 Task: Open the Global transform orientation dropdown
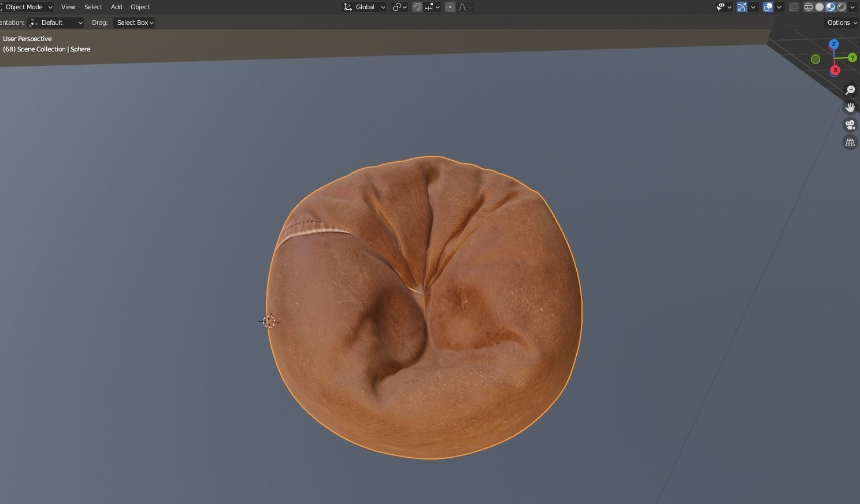coord(364,7)
